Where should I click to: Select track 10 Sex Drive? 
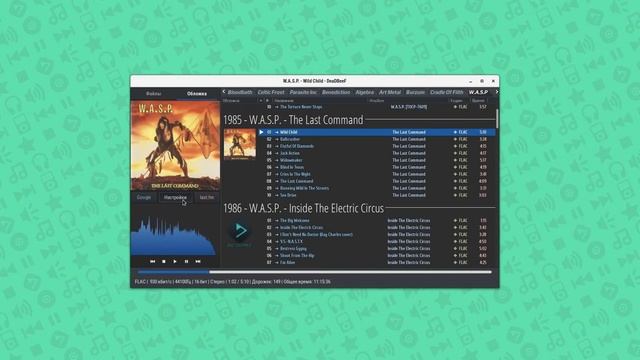377,195
